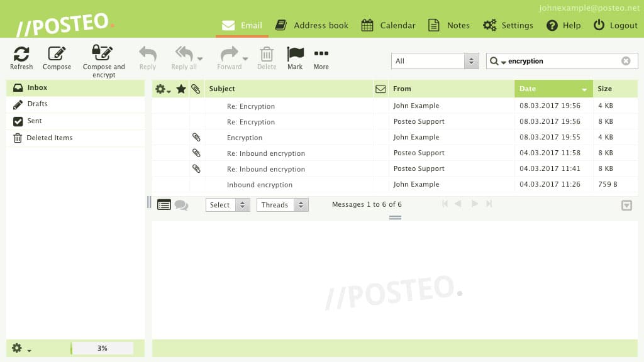Click the encryption search input field
Screen dimensions: 644x362
[560, 60]
